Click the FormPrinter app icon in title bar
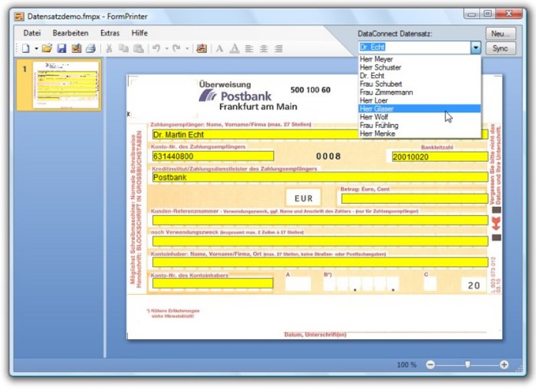Image resolution: width=536 pixels, height=392 pixels. (19, 16)
